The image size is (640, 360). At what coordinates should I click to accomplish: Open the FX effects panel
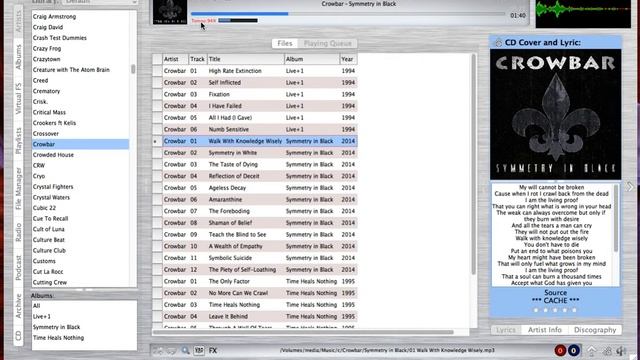coord(213,351)
